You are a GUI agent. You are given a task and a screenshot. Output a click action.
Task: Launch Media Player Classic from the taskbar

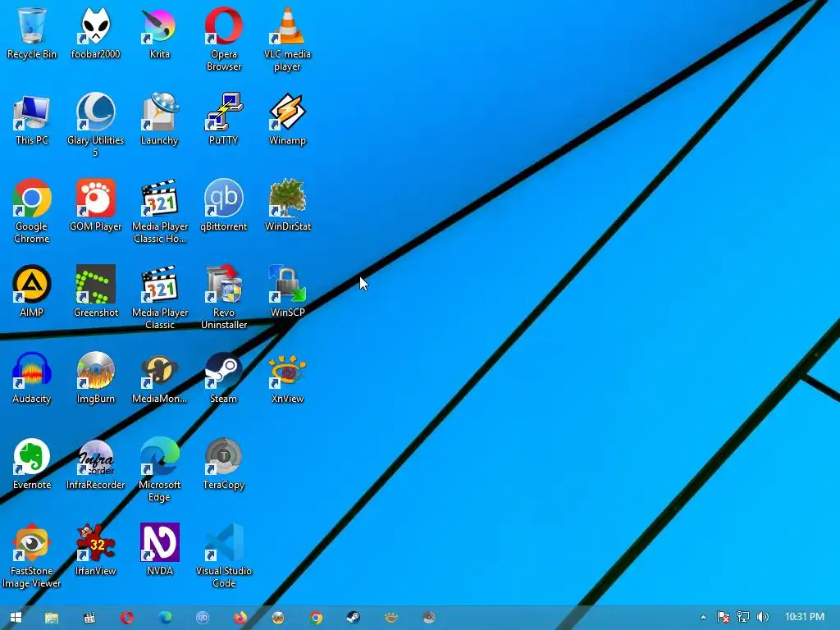coord(89,618)
